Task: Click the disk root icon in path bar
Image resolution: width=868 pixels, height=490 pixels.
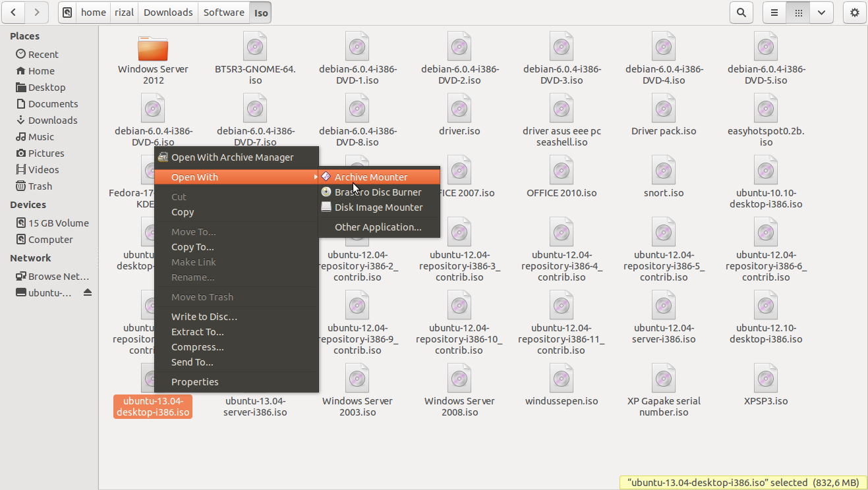Action: click(67, 12)
